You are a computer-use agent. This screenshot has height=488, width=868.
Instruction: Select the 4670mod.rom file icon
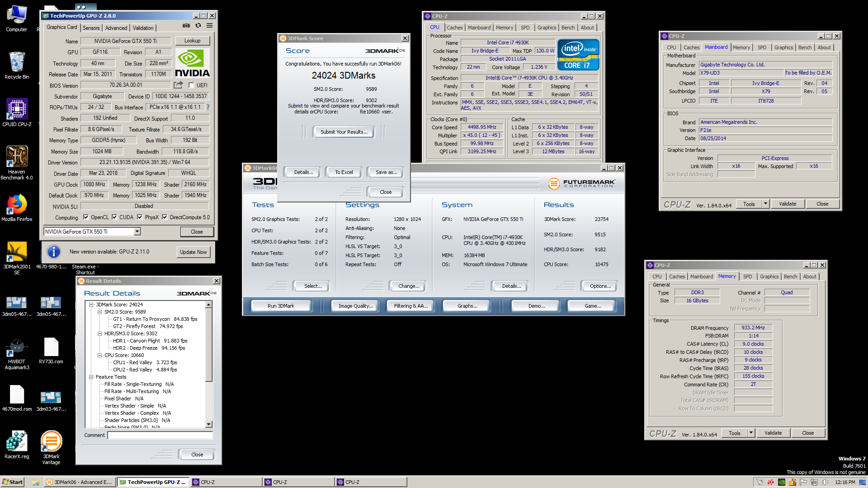click(17, 398)
